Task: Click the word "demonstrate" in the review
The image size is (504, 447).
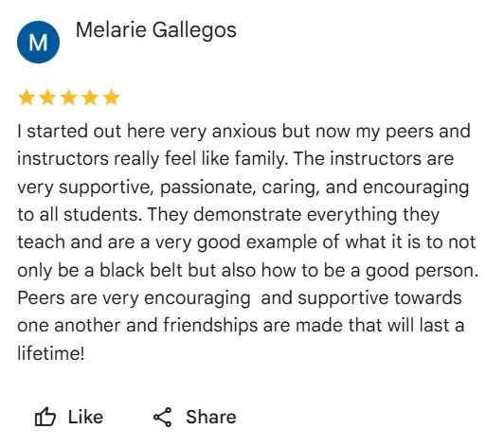Action: (x=247, y=214)
